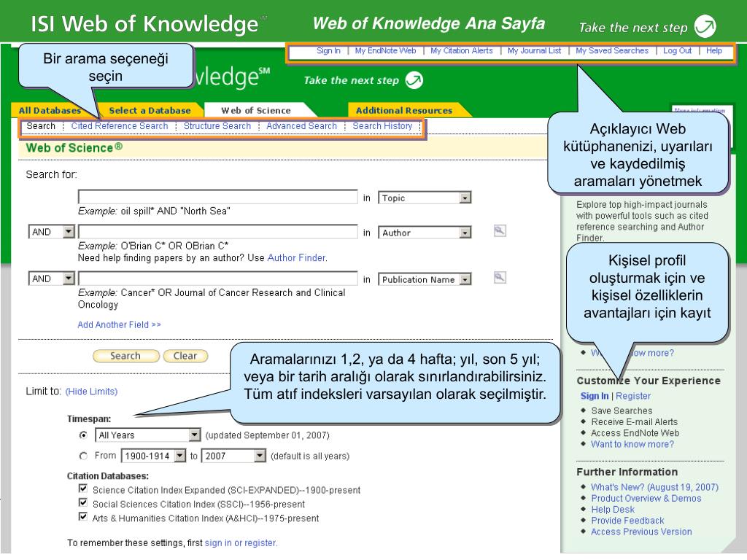
Task: Click the Clear button
Action: click(x=185, y=356)
